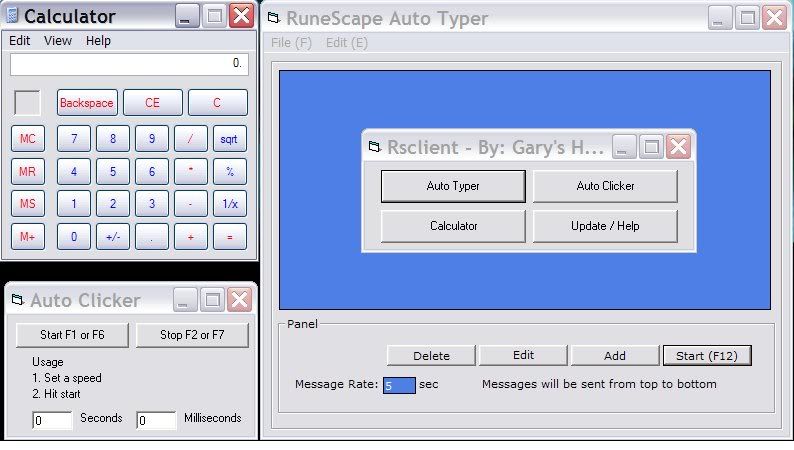The width and height of the screenshot is (794, 450).
Task: Click Delete in the Auto Typer panel
Action: pos(431,355)
